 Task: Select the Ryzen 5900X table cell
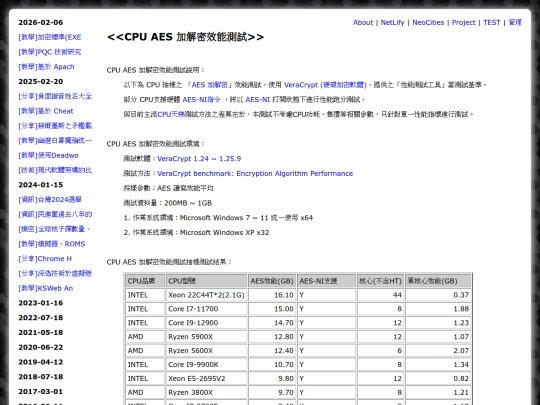pos(206,337)
